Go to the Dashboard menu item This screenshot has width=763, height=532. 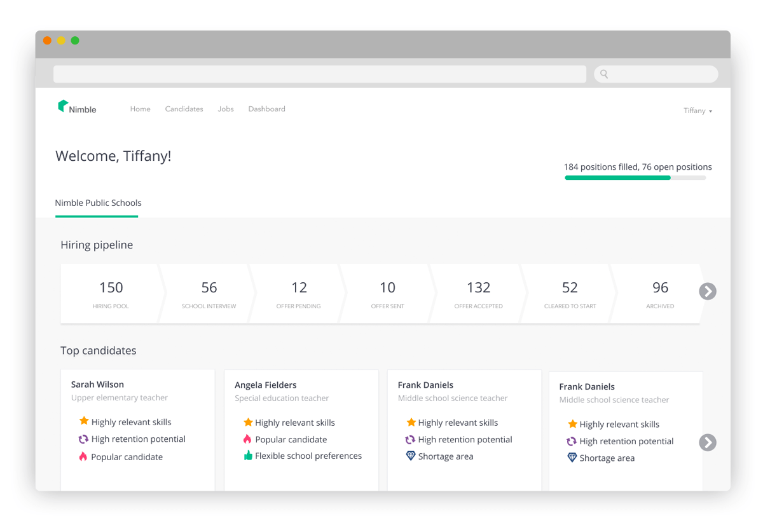pos(266,109)
